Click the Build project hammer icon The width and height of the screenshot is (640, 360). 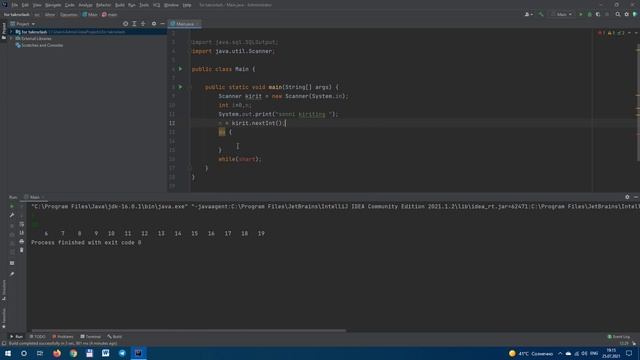[x=541, y=14]
